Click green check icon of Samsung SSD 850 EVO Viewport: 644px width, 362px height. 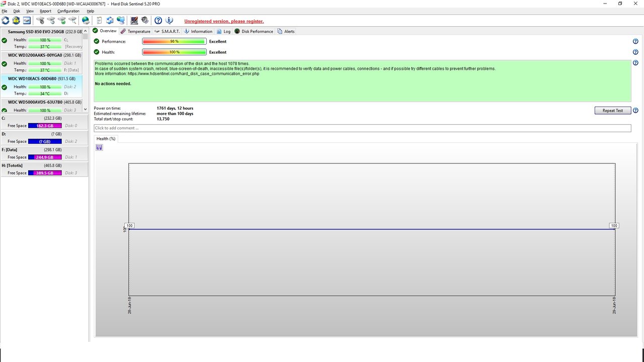5,40
